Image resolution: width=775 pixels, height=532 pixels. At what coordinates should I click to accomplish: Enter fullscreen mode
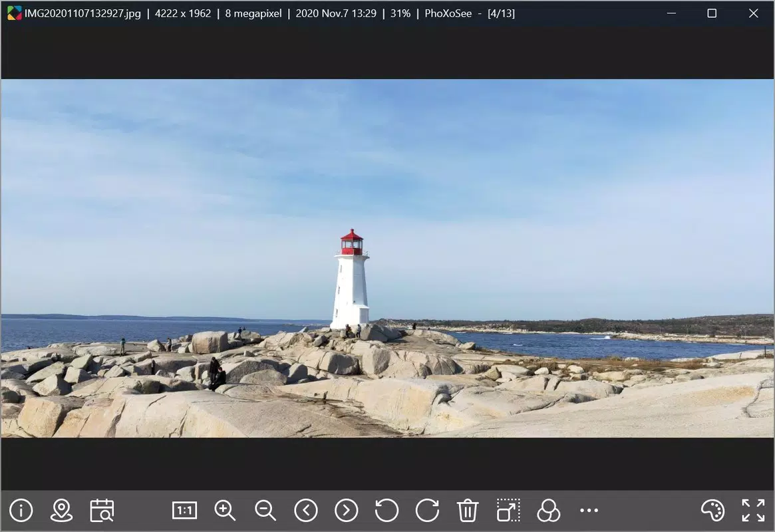(753, 510)
